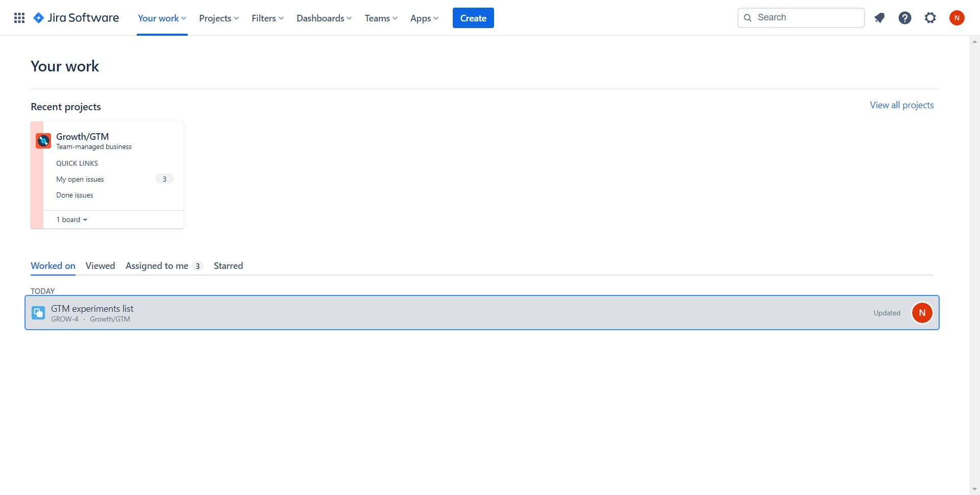Select the Starred tab
The width and height of the screenshot is (980, 495).
228,265
